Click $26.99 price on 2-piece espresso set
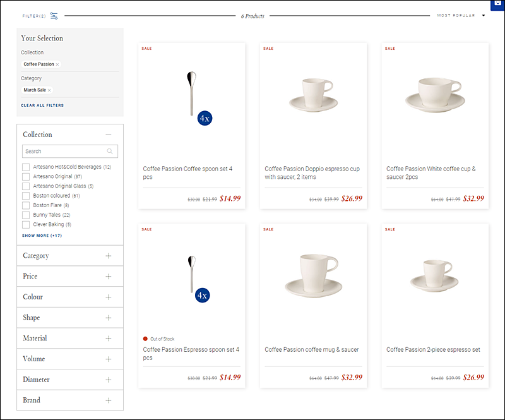The width and height of the screenshot is (505, 420). point(473,378)
